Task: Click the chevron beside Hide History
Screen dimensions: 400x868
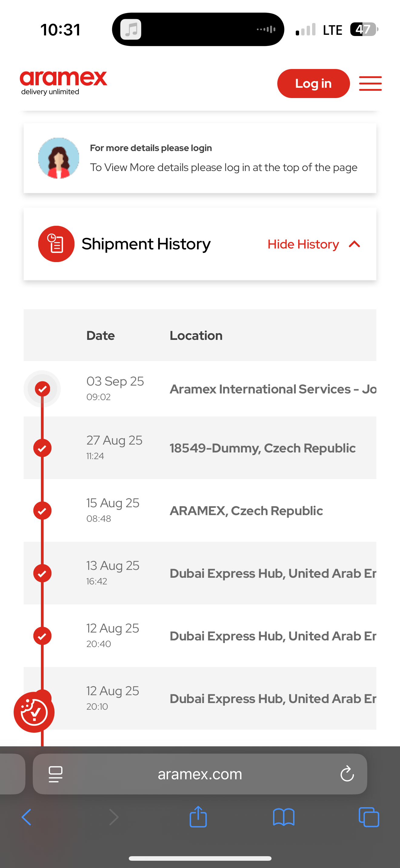Action: tap(355, 244)
